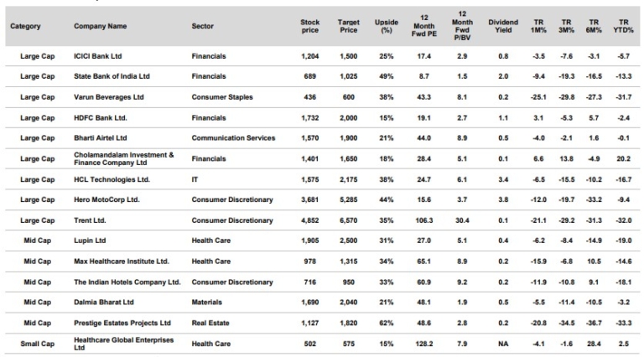Select the Varun Beverages Ltd row name

click(109, 97)
